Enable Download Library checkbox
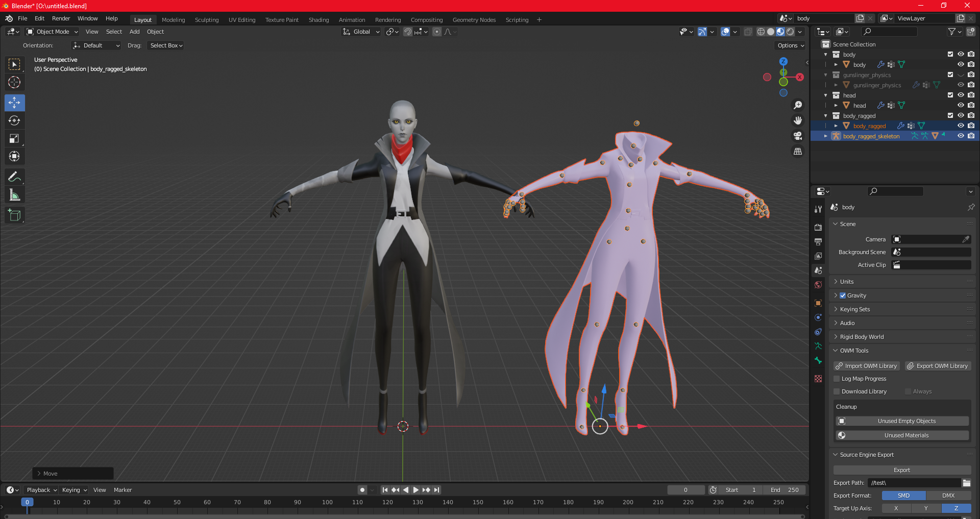 (837, 391)
